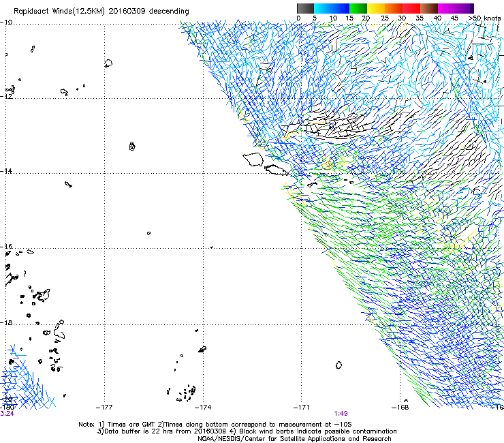Click the purple '3:24' swath time label
Image resolution: width=504 pixels, height=443 pixels.
[x=7, y=414]
